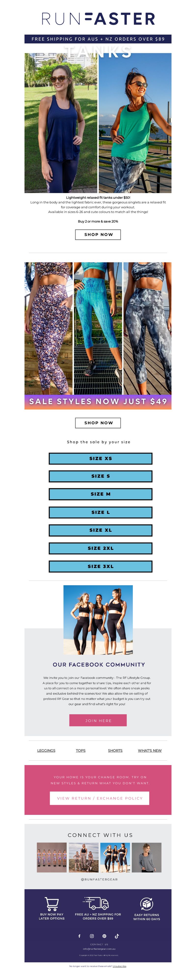Screen dimensions: 196x980
Task: Open the LEGGINGS navigation link
Action: tap(46, 751)
